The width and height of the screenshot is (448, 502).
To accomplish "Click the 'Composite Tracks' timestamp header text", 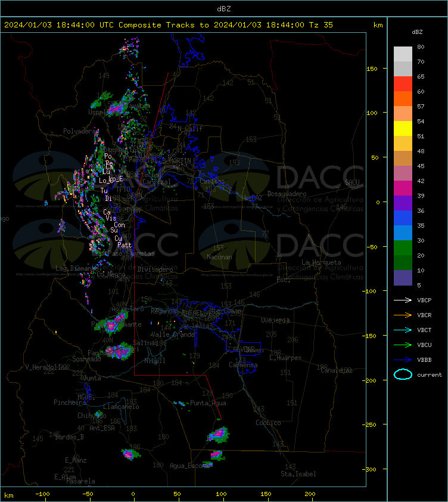I will pos(169,25).
